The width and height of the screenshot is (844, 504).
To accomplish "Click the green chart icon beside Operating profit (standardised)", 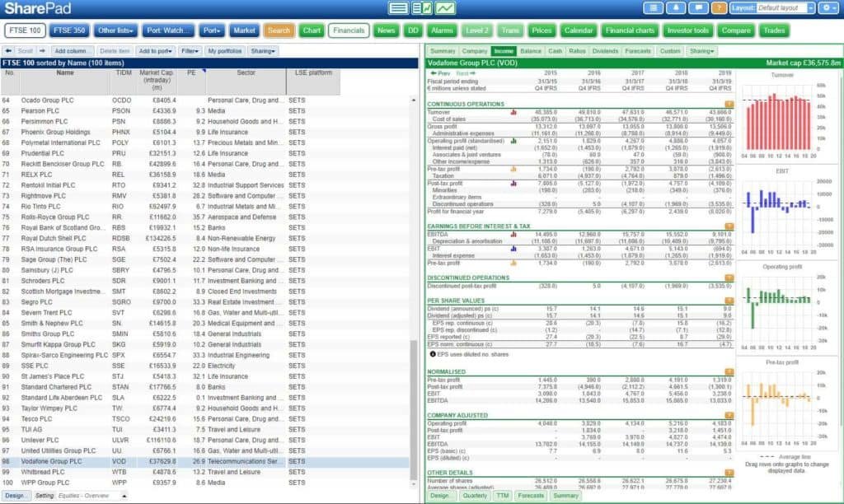I will [x=513, y=141].
